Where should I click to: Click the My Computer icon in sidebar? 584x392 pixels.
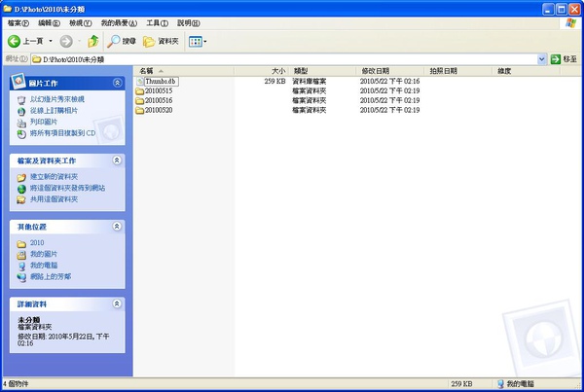[x=21, y=267]
